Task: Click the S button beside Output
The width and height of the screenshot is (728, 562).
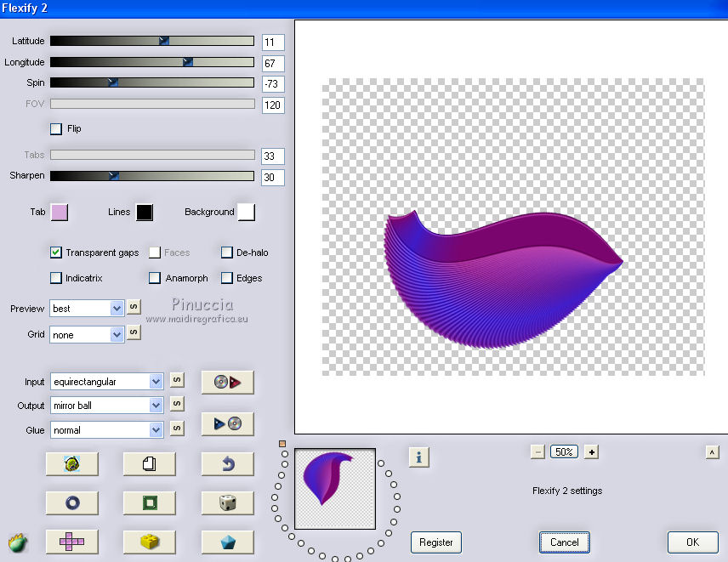Action: [x=177, y=403]
